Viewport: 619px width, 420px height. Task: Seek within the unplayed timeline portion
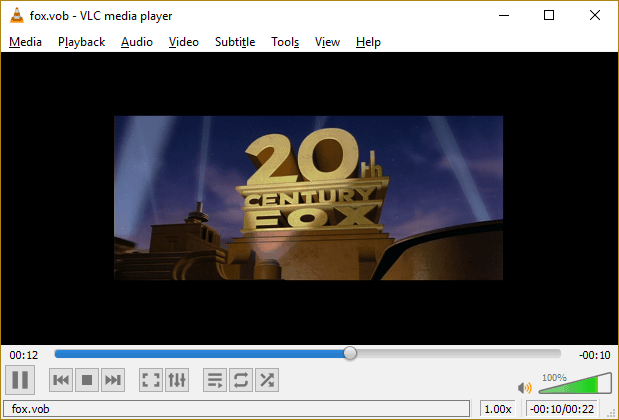[x=458, y=353]
